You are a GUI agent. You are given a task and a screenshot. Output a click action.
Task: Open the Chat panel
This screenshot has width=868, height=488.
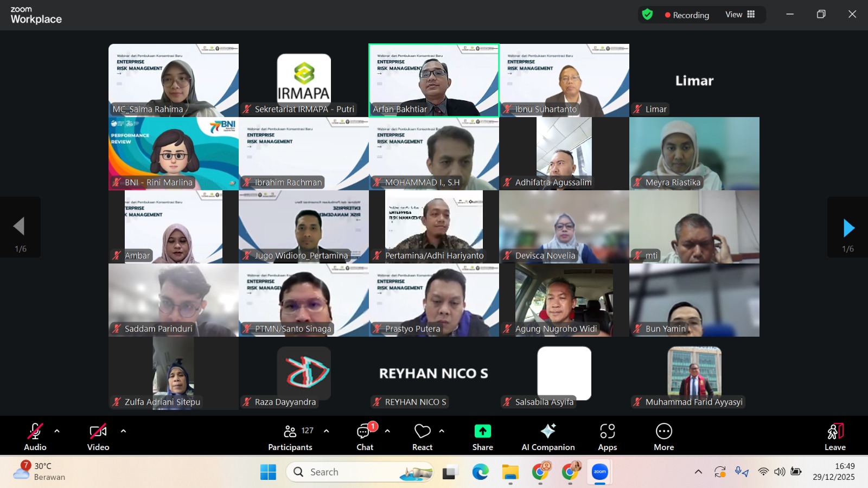click(x=365, y=436)
